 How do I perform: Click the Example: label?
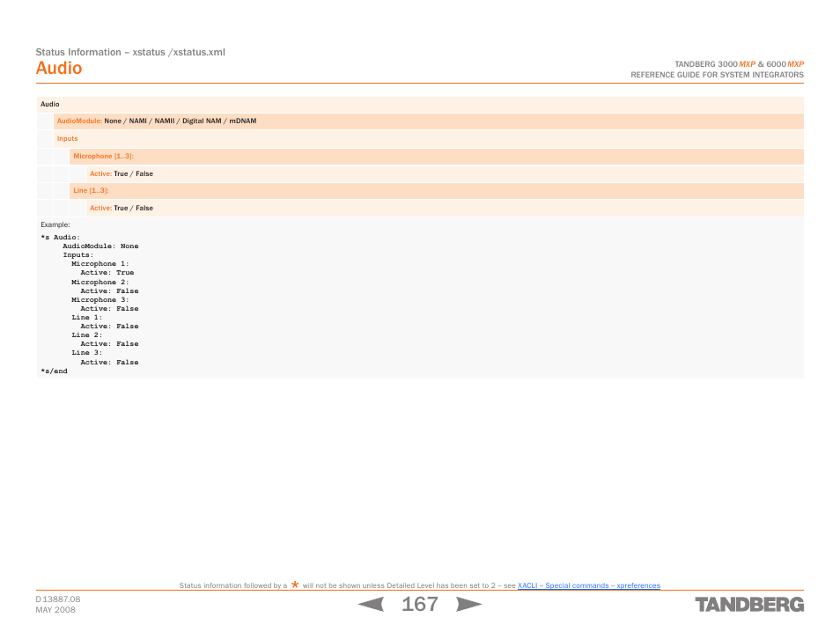pos(55,225)
